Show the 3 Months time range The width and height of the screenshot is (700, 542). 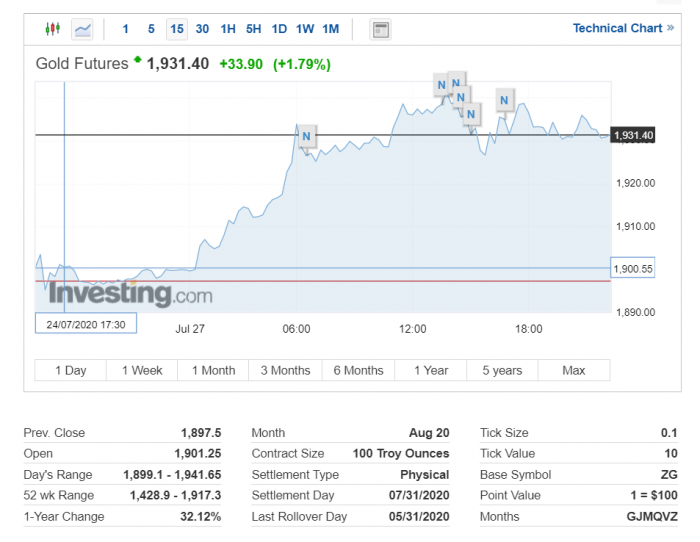[285, 370]
